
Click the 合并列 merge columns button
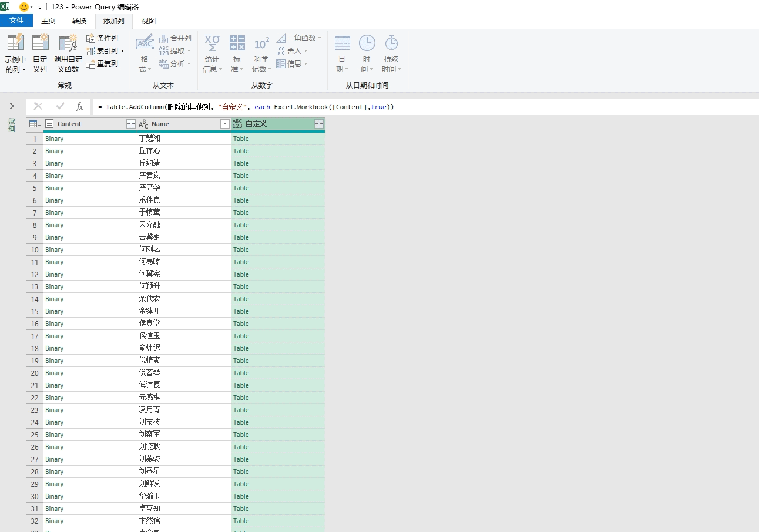coord(175,38)
